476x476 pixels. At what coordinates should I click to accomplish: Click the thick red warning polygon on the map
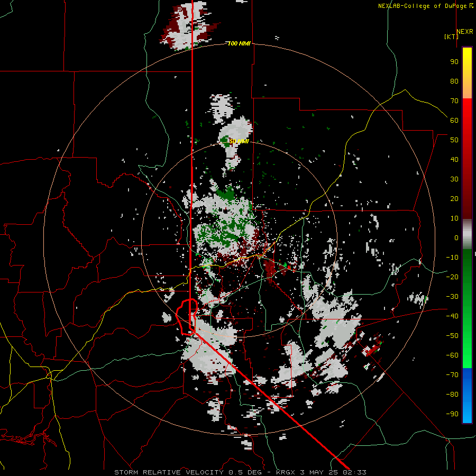pos(187,317)
